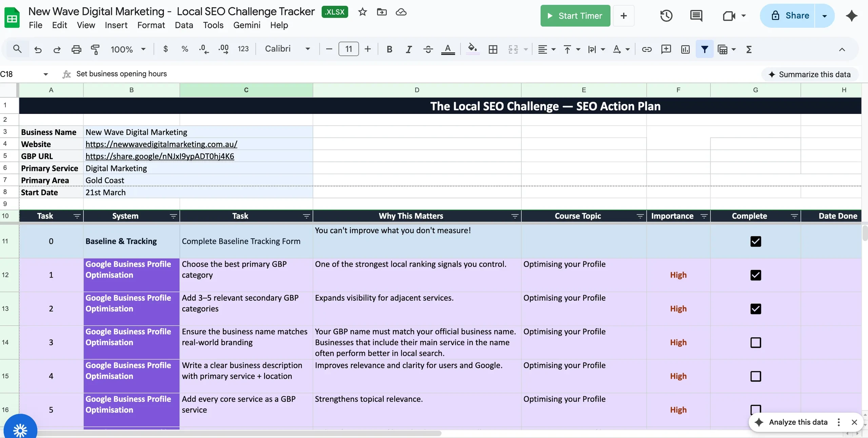Insert a comment
The image size is (868, 438).
[x=666, y=49]
